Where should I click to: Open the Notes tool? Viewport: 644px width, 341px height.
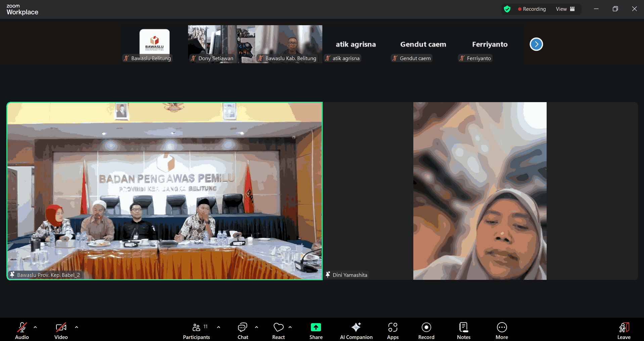pyautogui.click(x=464, y=331)
